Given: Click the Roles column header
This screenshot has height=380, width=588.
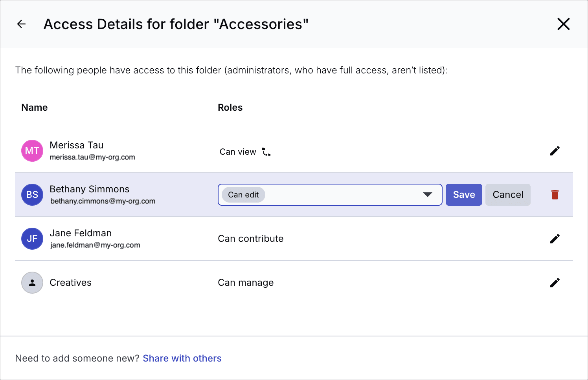Looking at the screenshot, I should pyautogui.click(x=230, y=108).
